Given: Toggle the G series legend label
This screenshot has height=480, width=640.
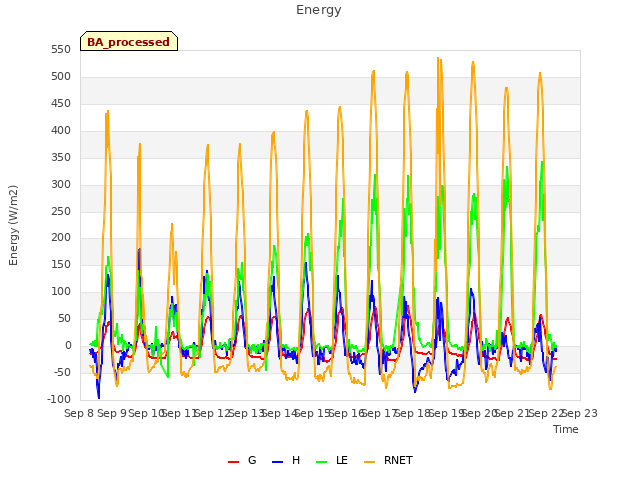Looking at the screenshot, I should [x=252, y=460].
